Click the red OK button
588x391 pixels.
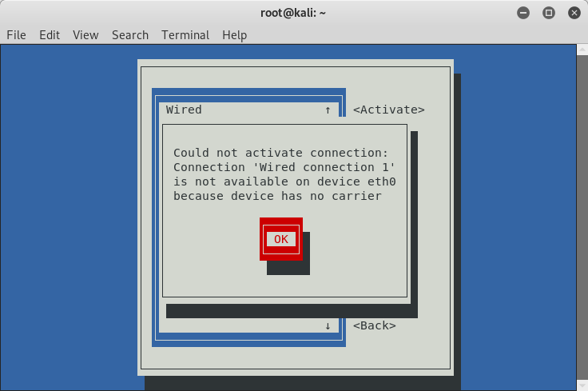click(x=281, y=239)
